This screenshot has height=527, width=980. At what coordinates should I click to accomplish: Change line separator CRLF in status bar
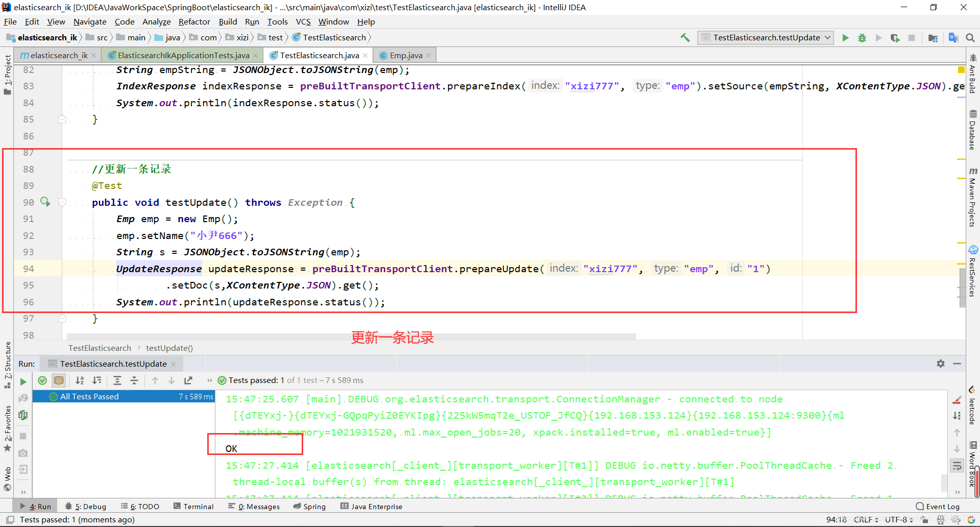[x=866, y=519]
